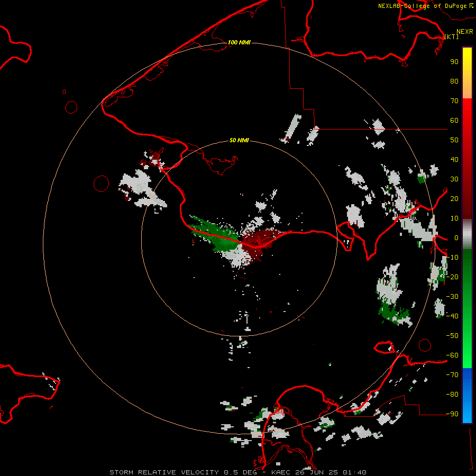Click the -20 scale value
The height and width of the screenshot is (476, 476).
[452, 277]
